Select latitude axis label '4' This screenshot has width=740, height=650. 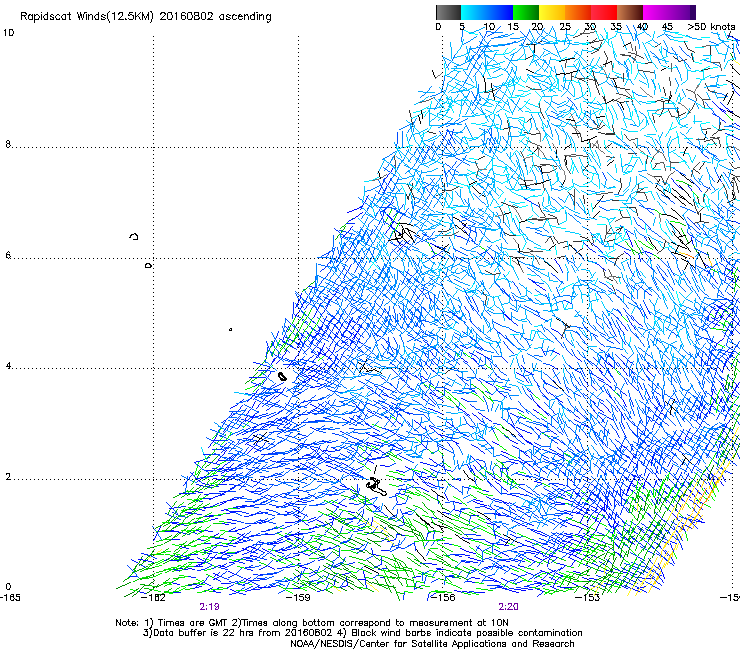coord(8,366)
